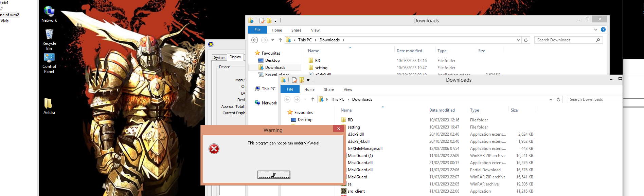
Task: Click the title-bar icon of the dialog behind Warning
Action: click(x=211, y=44)
